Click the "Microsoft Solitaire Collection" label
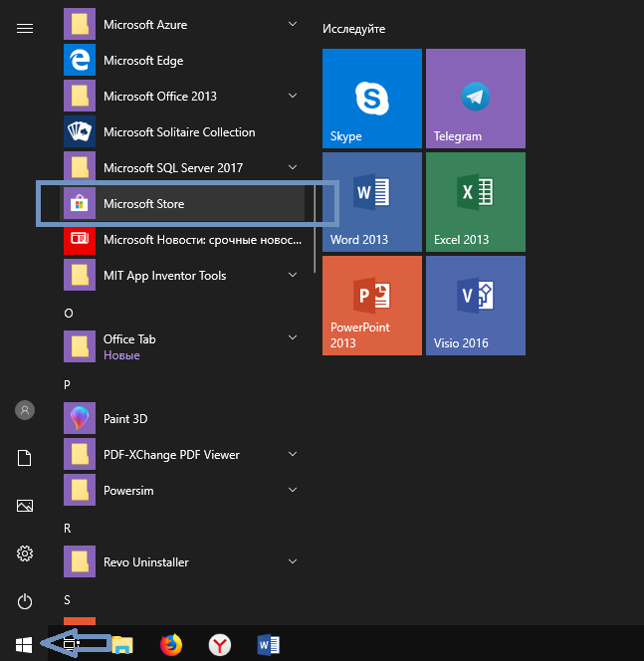The image size is (644, 661). pyautogui.click(x=179, y=132)
